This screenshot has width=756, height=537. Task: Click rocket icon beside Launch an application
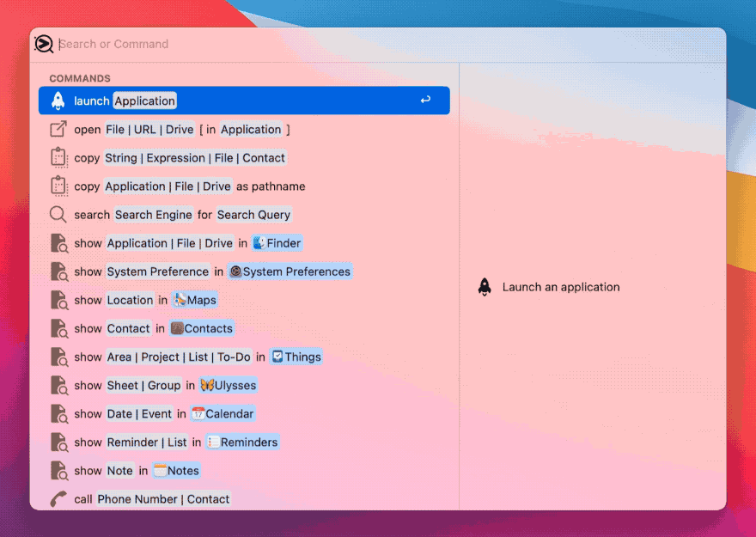485,287
